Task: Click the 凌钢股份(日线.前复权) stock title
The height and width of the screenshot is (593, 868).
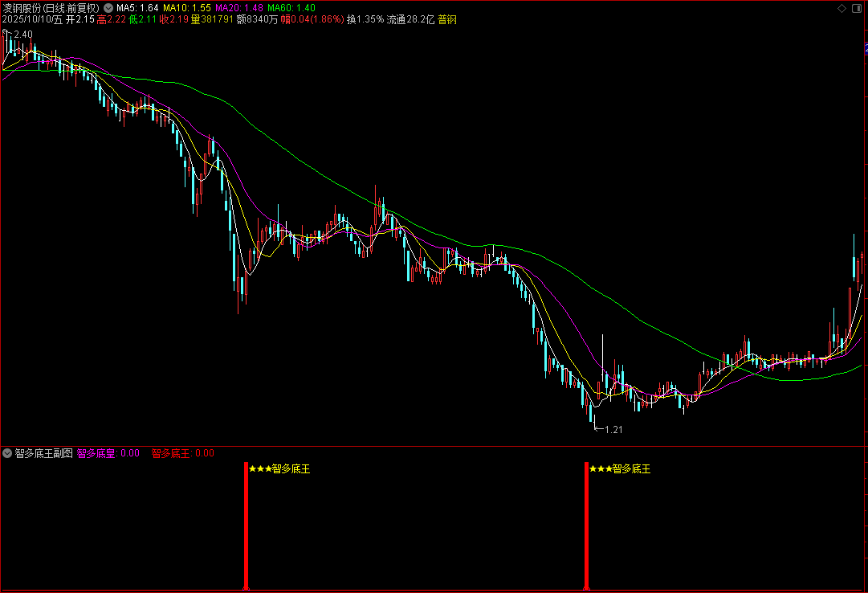Action: [51, 8]
